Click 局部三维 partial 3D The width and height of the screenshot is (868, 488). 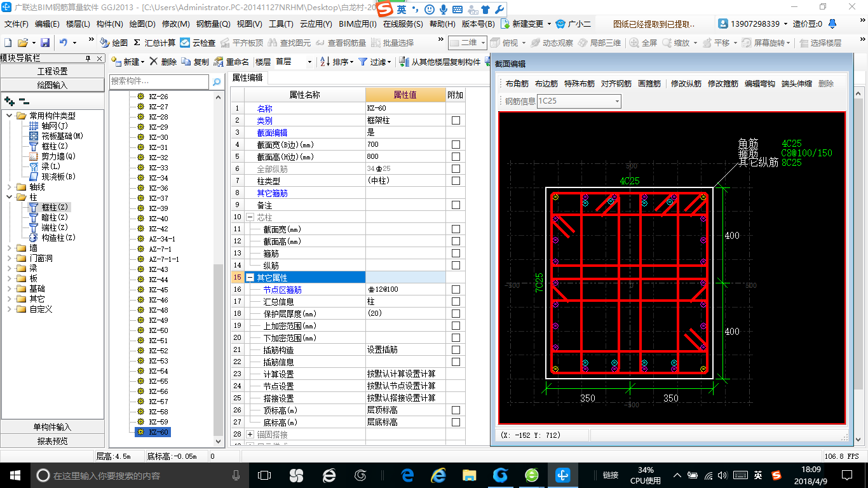[599, 43]
